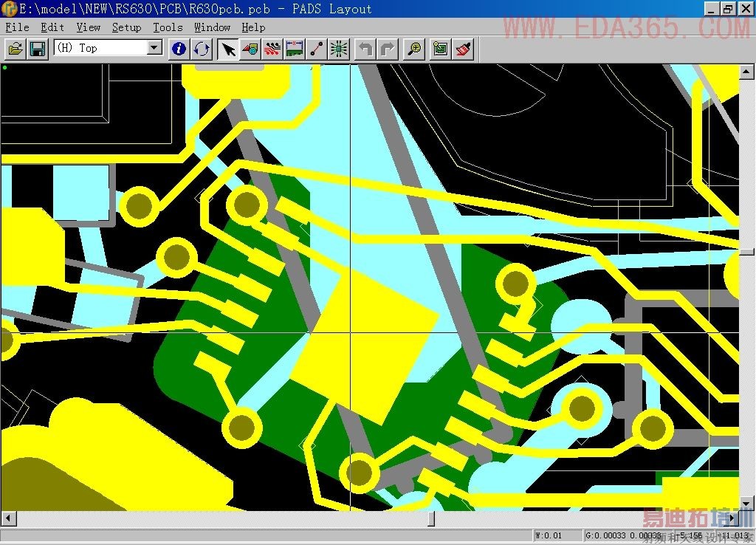Open the Setup menu
This screenshot has width=756, height=545.
(x=126, y=27)
